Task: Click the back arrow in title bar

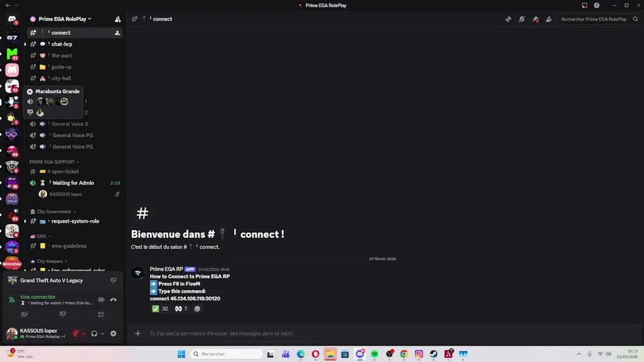Action: click(x=8, y=6)
